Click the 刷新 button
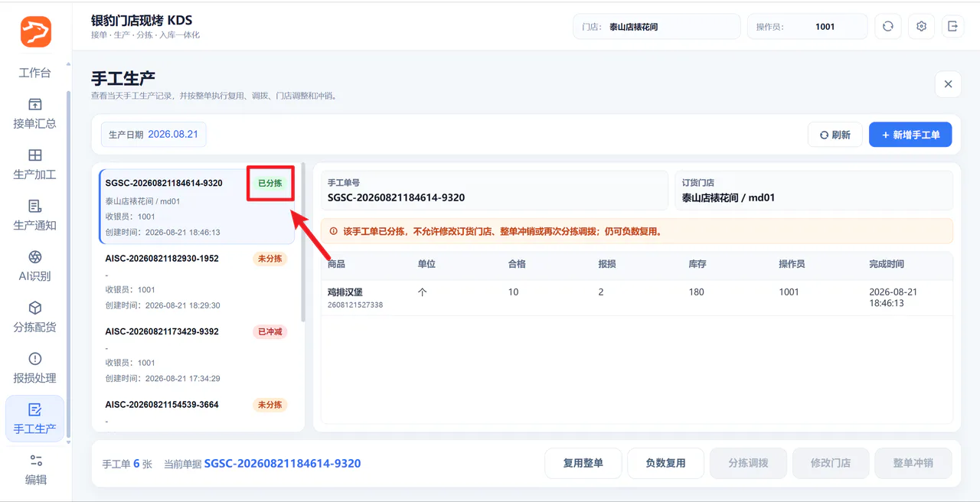The width and height of the screenshot is (980, 502). pos(835,135)
